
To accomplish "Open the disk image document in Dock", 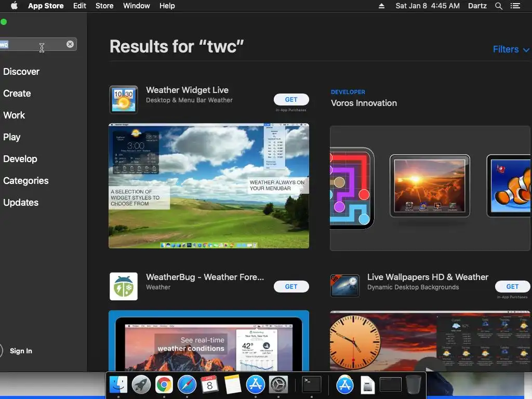I will pyautogui.click(x=367, y=385).
